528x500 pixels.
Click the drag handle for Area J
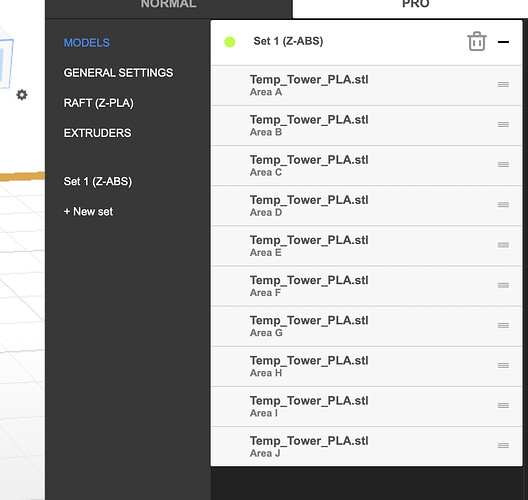point(503,445)
